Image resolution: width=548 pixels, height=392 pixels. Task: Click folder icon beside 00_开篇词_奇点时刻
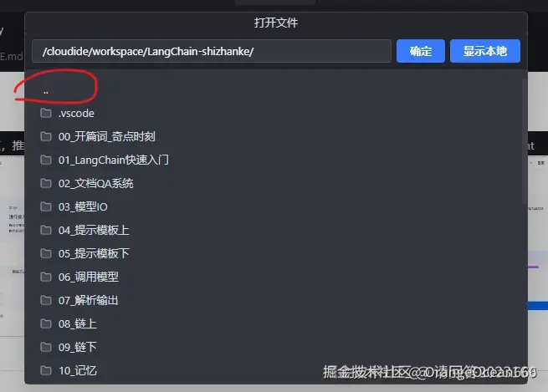46,136
